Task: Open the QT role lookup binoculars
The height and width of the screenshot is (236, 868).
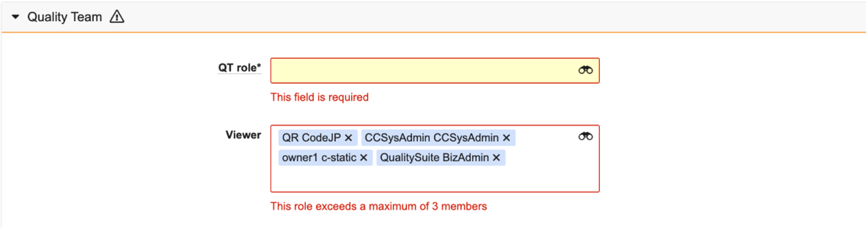Action: click(x=585, y=70)
